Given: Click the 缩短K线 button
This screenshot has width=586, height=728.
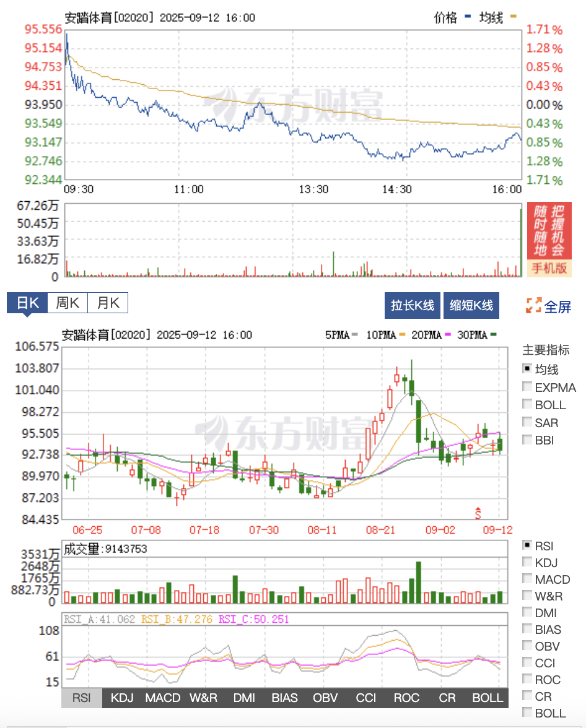Looking at the screenshot, I should 471,306.
